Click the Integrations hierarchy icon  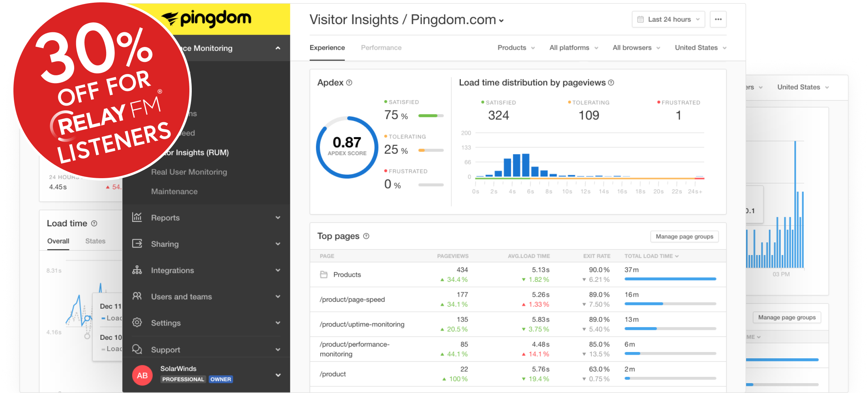[x=137, y=270]
